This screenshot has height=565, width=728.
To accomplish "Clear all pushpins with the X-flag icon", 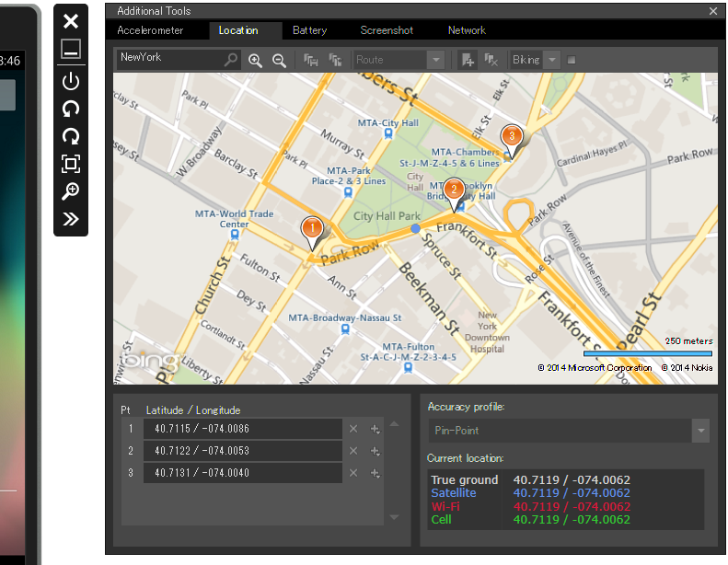I will [x=491, y=60].
